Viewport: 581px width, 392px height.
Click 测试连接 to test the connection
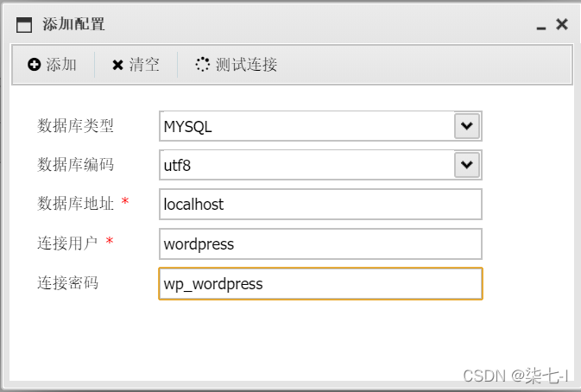pos(237,65)
